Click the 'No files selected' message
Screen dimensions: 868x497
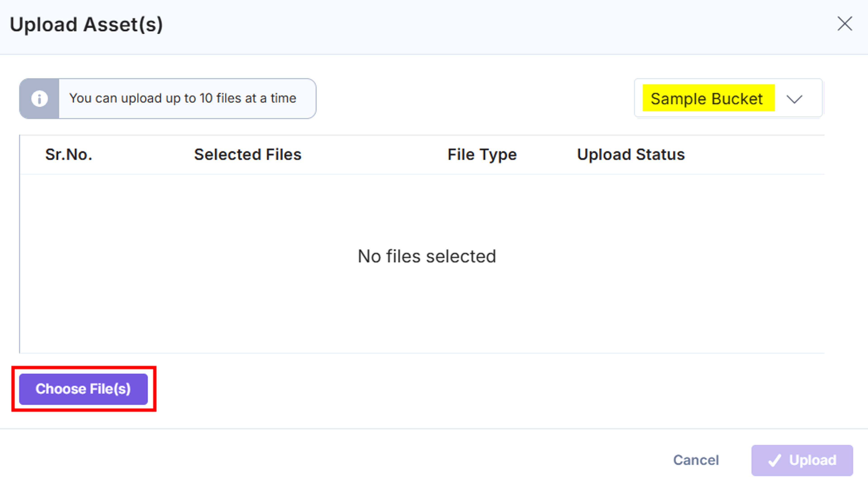(427, 256)
